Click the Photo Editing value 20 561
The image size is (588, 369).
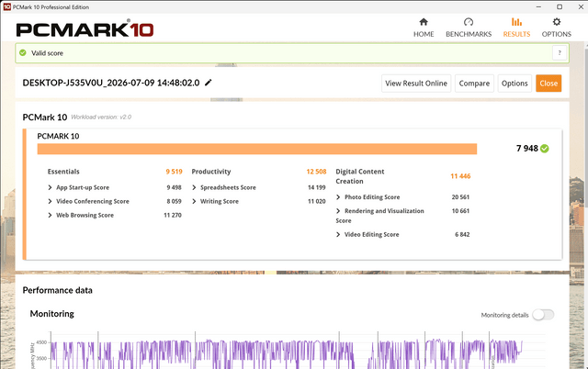(x=460, y=197)
